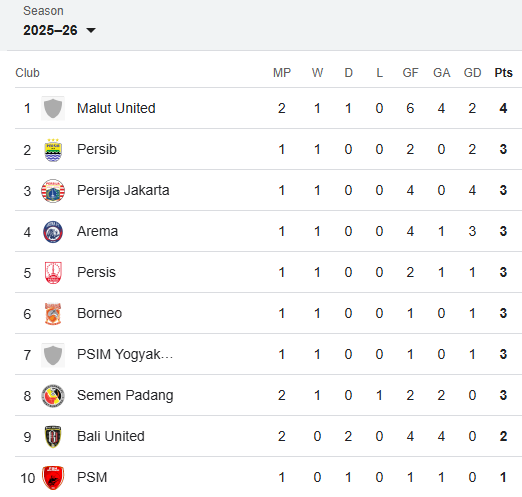Click the Persib club crest
This screenshot has height=497, width=522.
coord(53,150)
